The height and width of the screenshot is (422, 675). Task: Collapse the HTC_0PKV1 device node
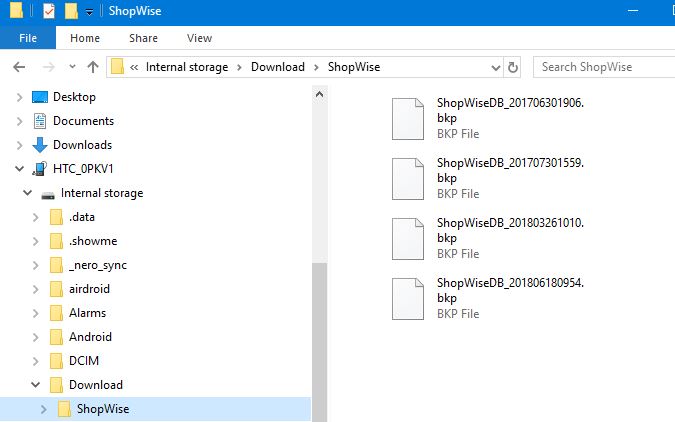19,169
